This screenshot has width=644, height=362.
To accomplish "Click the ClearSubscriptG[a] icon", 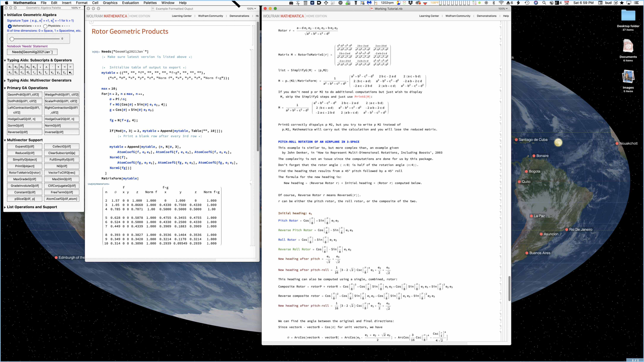I will (61, 153).
